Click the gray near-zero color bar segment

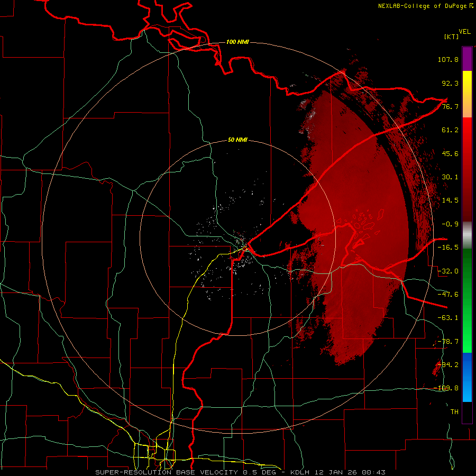(x=467, y=235)
